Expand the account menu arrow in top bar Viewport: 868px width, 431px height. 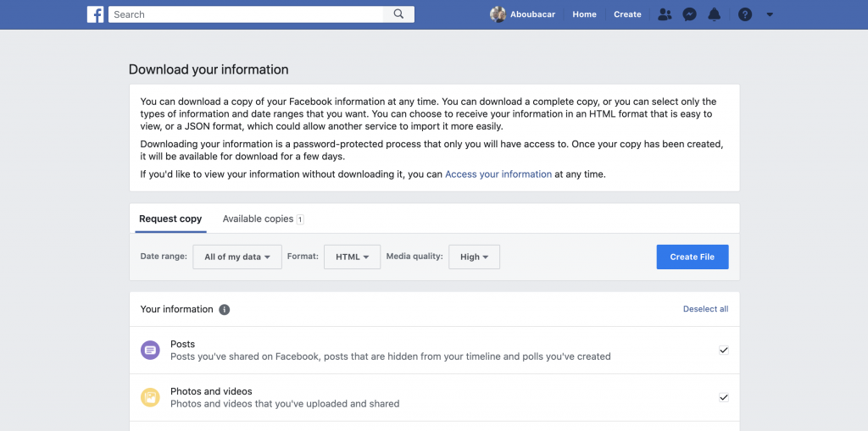coord(770,15)
